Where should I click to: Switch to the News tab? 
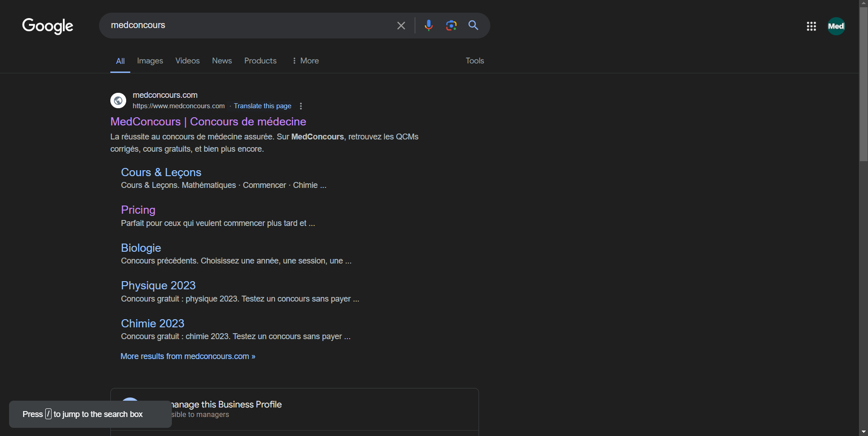(x=222, y=61)
